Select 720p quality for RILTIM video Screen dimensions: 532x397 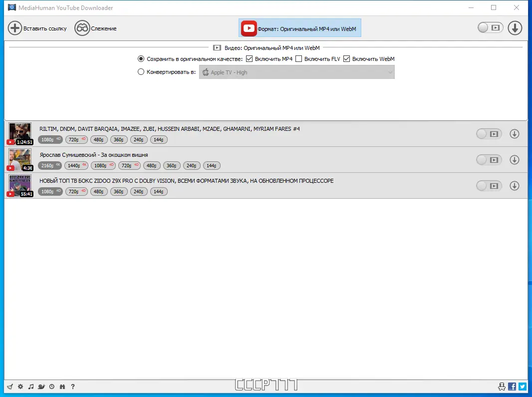[x=76, y=140]
